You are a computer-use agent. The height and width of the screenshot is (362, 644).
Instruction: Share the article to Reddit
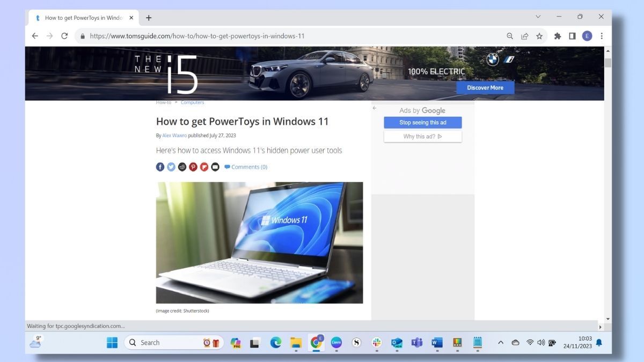[x=182, y=167]
